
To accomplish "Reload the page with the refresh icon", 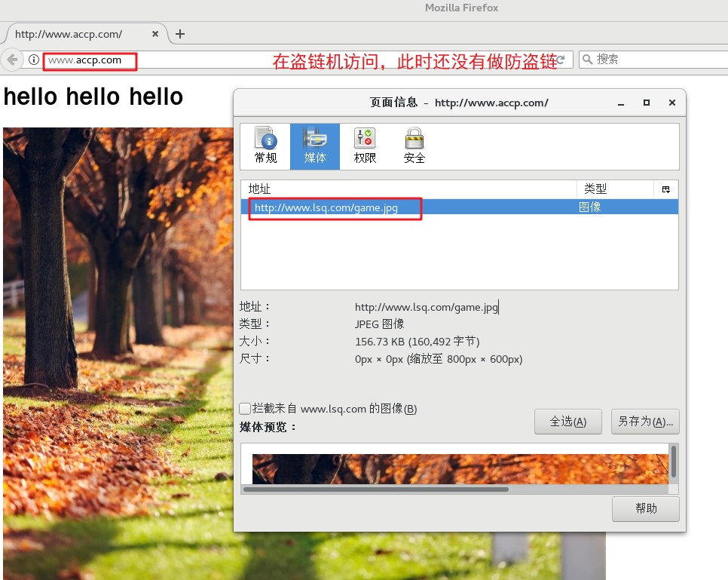I will pyautogui.click(x=561, y=60).
